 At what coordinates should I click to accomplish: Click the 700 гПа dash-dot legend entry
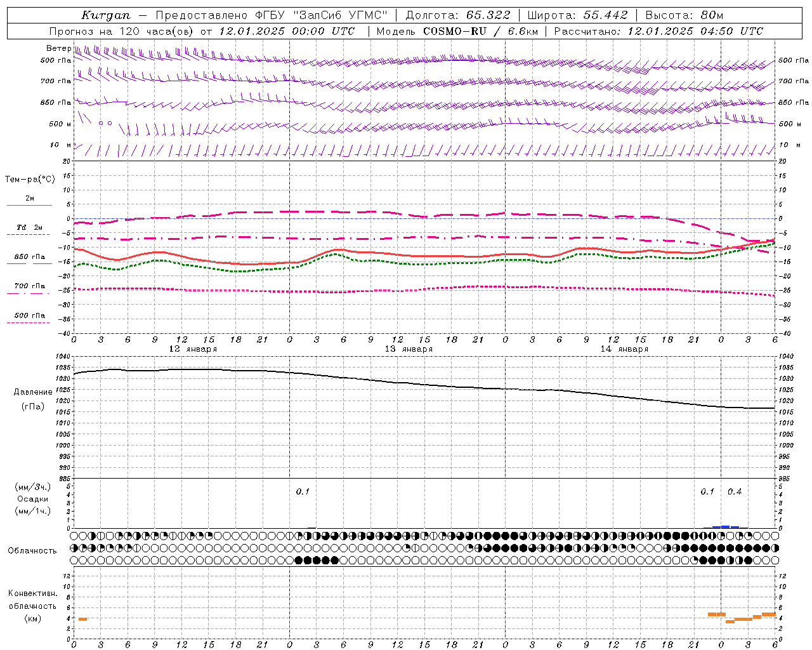(29, 286)
